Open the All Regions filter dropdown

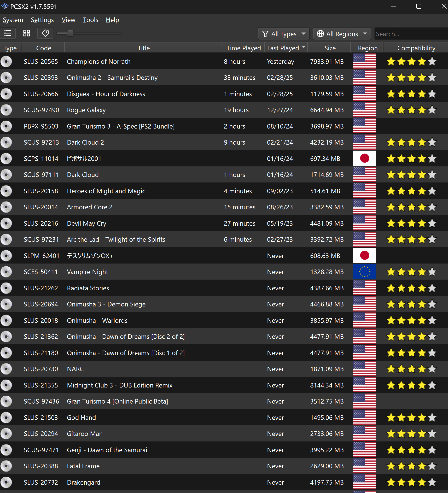coord(341,34)
